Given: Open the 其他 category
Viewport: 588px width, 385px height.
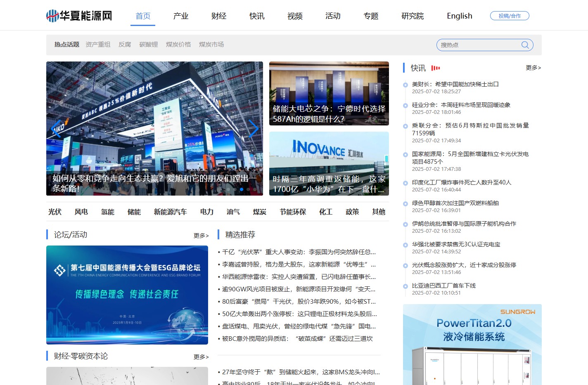Looking at the screenshot, I should pyautogui.click(x=379, y=212).
